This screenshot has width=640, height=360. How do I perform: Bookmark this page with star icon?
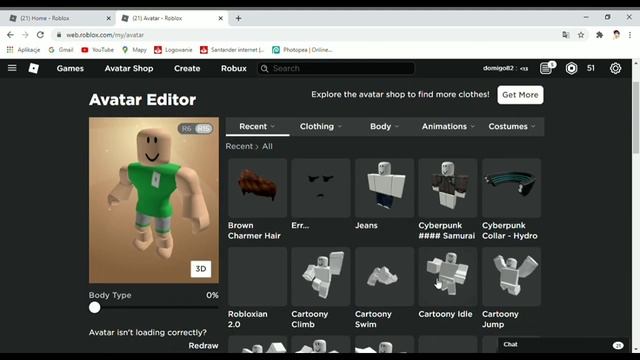click(x=581, y=35)
